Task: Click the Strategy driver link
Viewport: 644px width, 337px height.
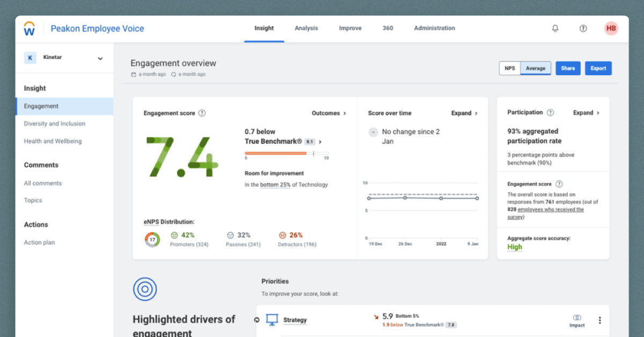Action: pyautogui.click(x=295, y=320)
